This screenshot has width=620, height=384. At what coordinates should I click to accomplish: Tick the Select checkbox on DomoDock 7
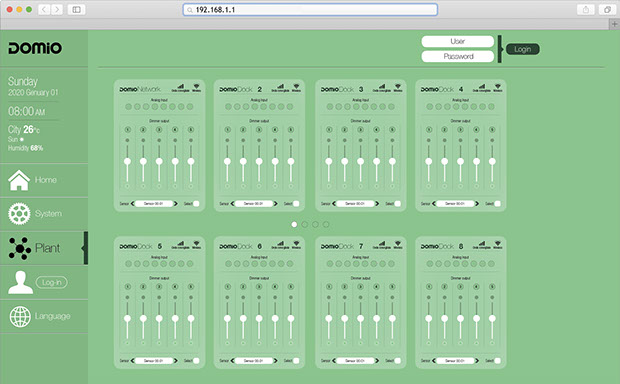(398, 361)
